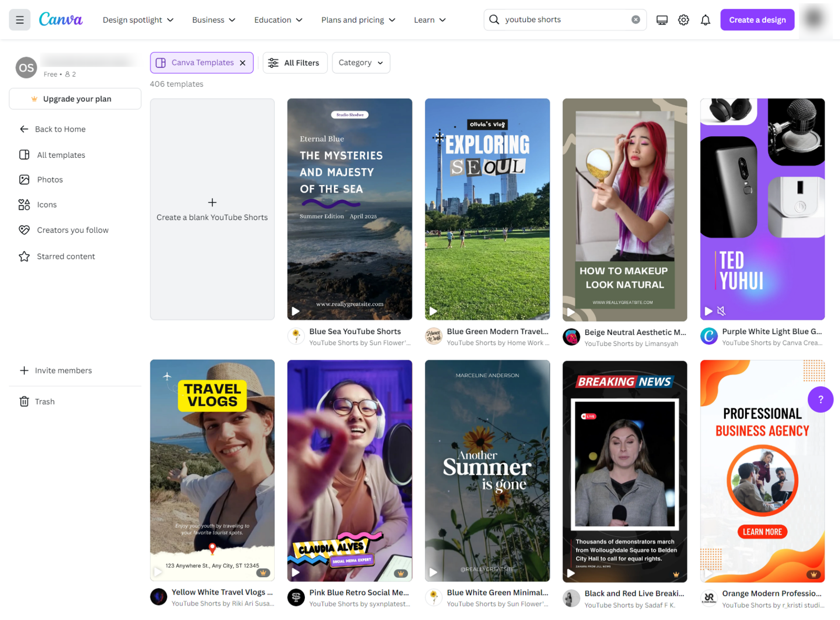Open the notifications bell
This screenshot has height=620, width=840.
(x=705, y=19)
